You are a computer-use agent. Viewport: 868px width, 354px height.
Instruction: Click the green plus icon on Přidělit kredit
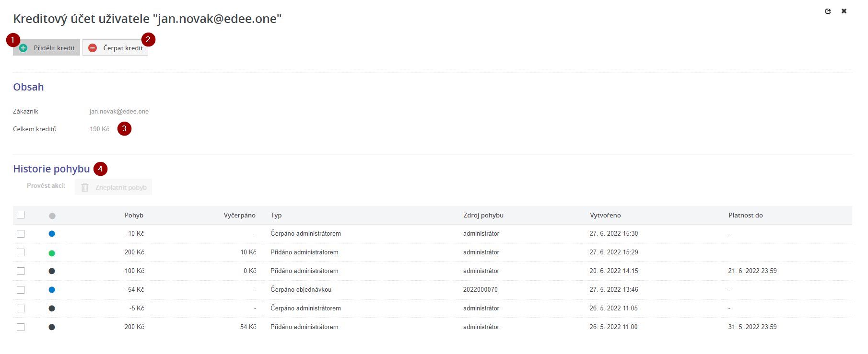click(x=23, y=48)
